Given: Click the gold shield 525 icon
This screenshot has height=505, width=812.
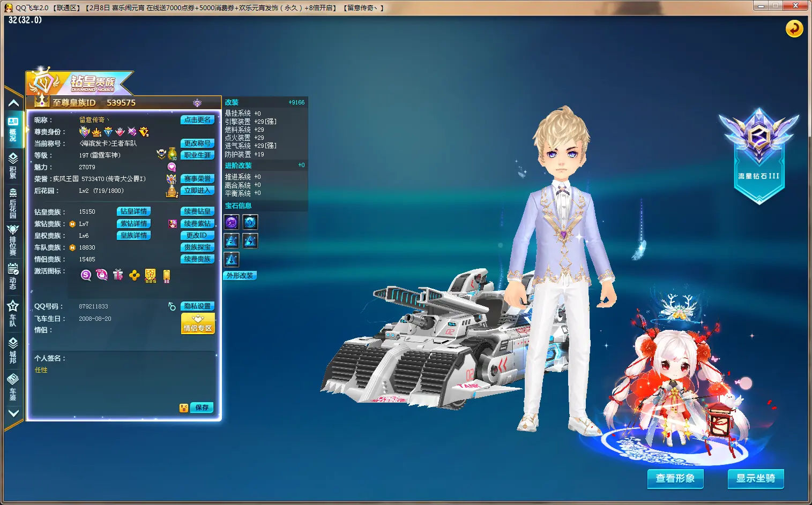Looking at the screenshot, I should pyautogui.click(x=151, y=276).
